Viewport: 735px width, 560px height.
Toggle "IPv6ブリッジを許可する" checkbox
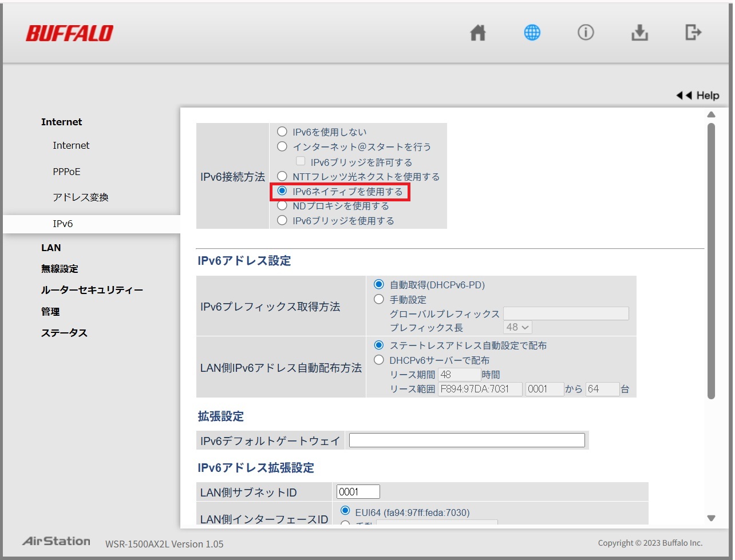[301, 161]
